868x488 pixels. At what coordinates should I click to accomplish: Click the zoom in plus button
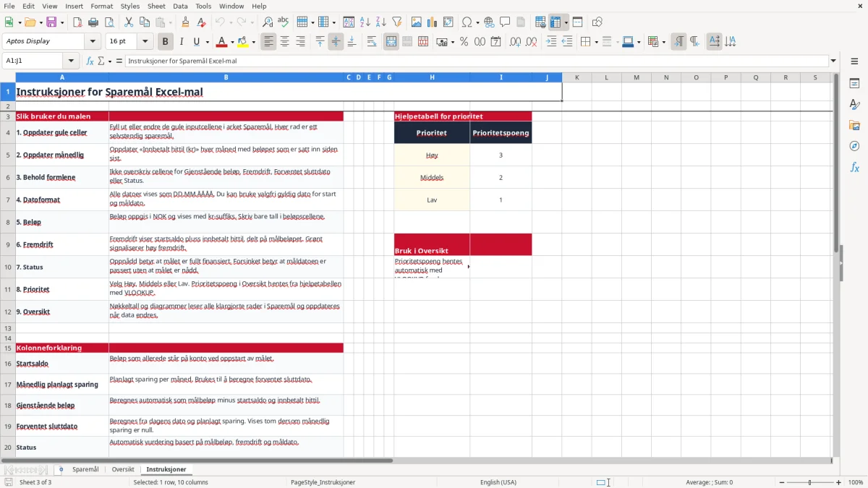pyautogui.click(x=839, y=482)
